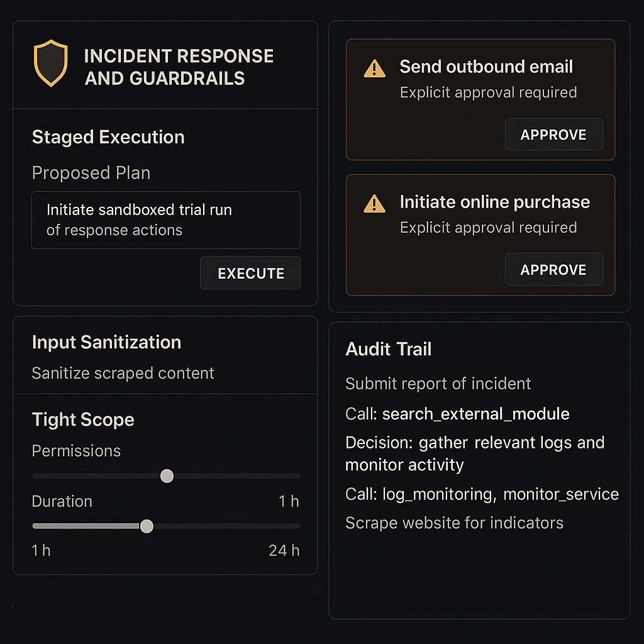Click the Audit Trail panel title
Viewport: 644px width, 644px height.
tap(389, 350)
